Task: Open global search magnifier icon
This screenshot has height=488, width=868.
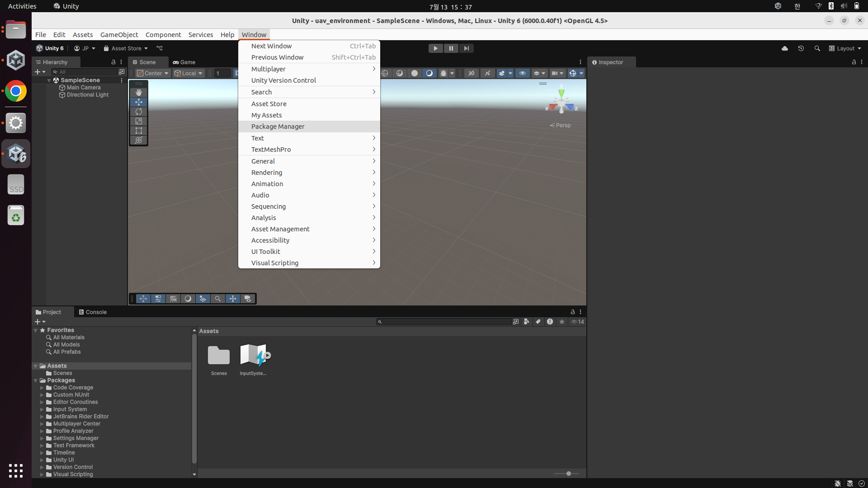Action: pos(817,48)
